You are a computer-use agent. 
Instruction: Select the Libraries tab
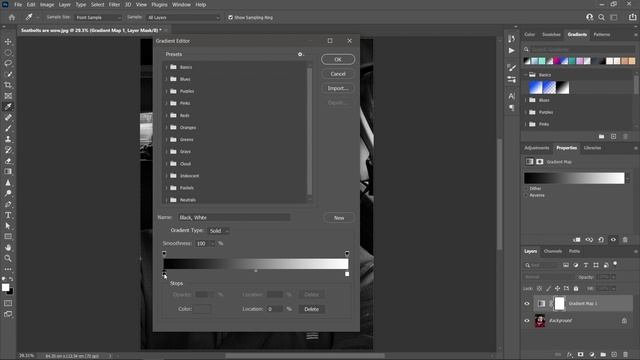click(x=592, y=148)
